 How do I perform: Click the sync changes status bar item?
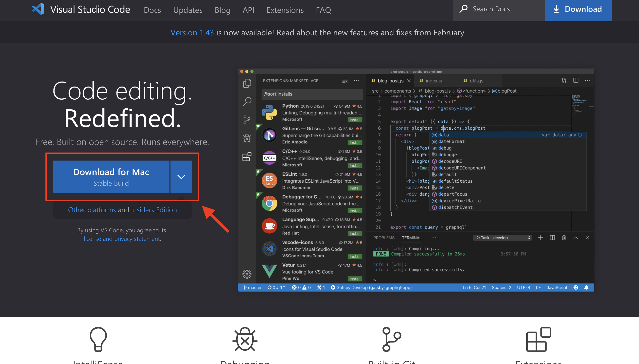click(x=276, y=287)
